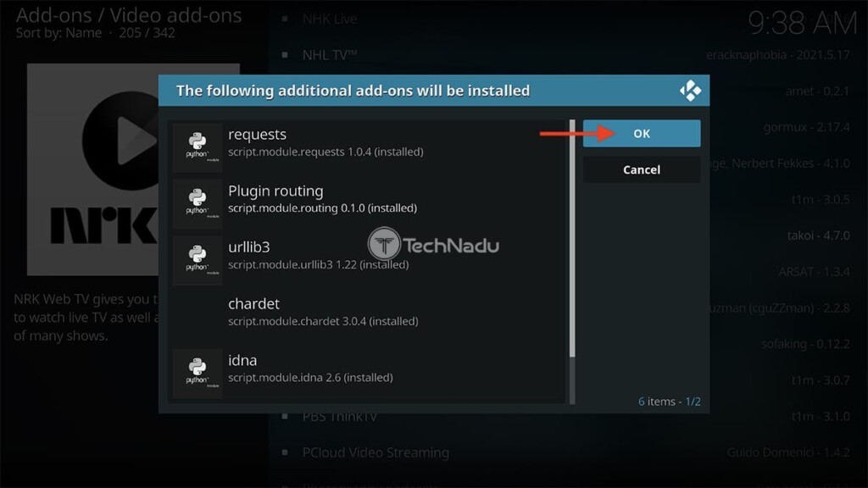Viewport: 868px width, 488px height.
Task: Click the 9:38 AM clock
Action: pyautogui.click(x=802, y=24)
